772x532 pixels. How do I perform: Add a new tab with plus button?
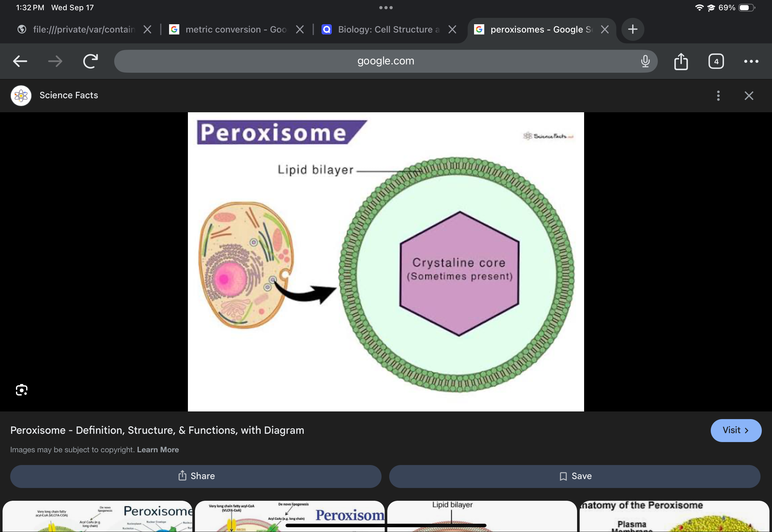[x=632, y=29]
